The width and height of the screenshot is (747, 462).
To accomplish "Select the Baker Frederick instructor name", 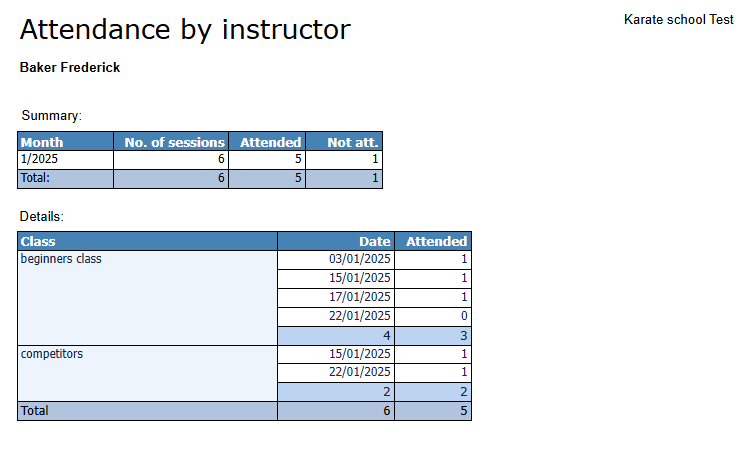I will (x=70, y=68).
